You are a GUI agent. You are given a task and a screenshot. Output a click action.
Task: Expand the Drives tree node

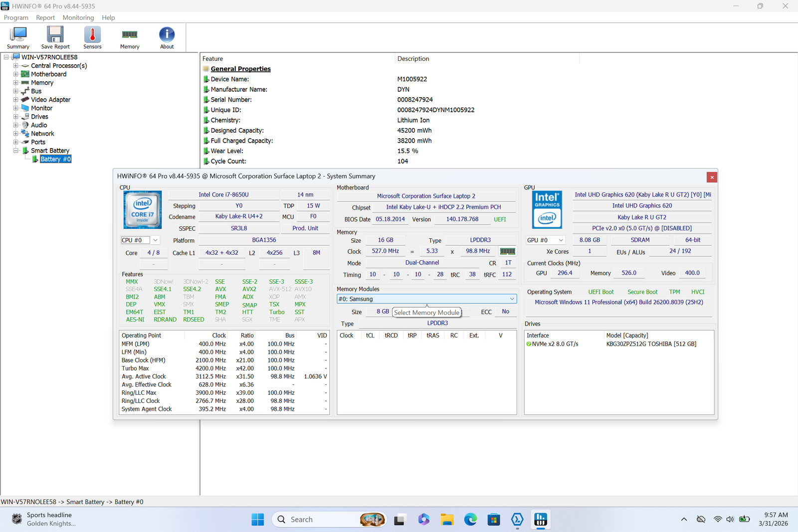(15, 117)
